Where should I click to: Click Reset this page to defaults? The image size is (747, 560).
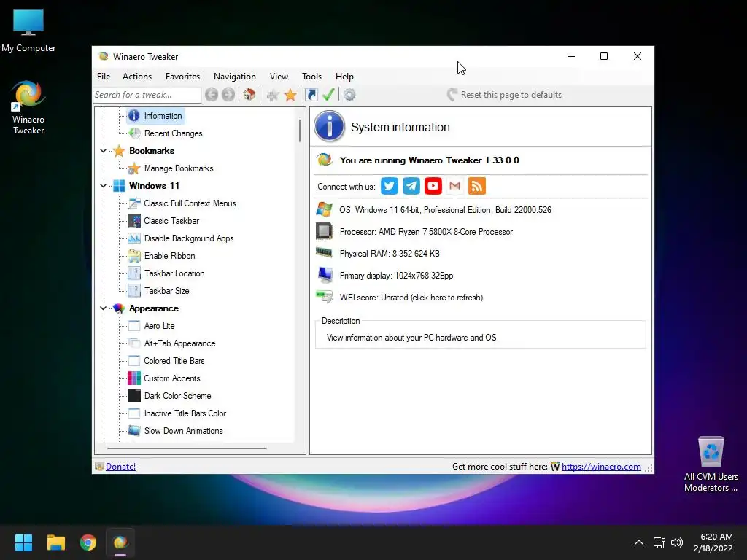(505, 95)
